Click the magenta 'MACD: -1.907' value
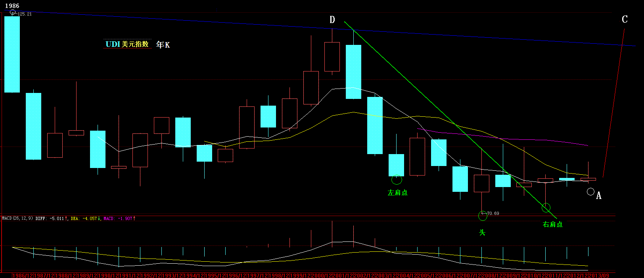Image resolution: width=644 pixels, height=278 pixels. (x=118, y=218)
